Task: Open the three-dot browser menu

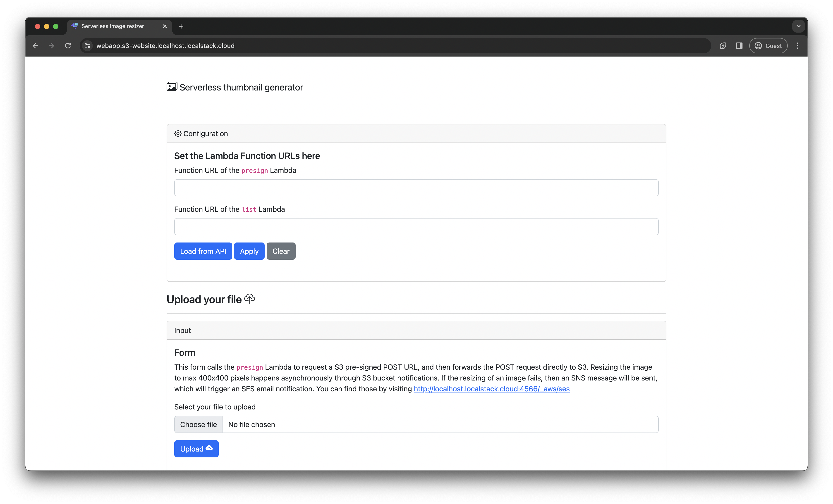Action: (797, 46)
